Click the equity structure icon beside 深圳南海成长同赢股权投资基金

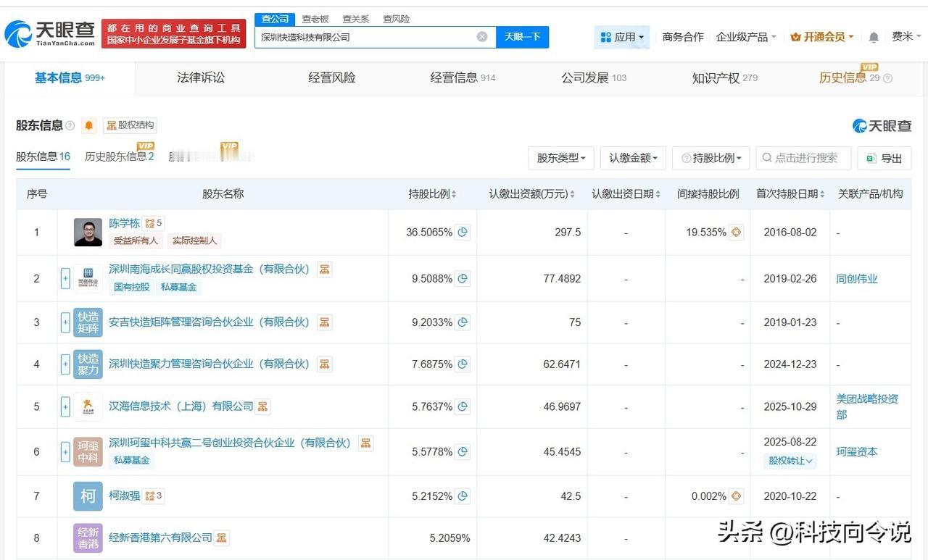325,269
